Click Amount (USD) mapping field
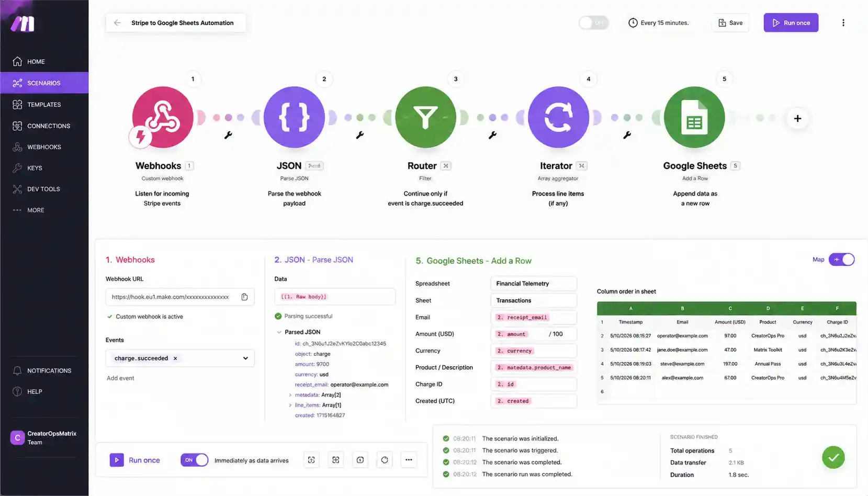The image size is (868, 496). (x=534, y=334)
